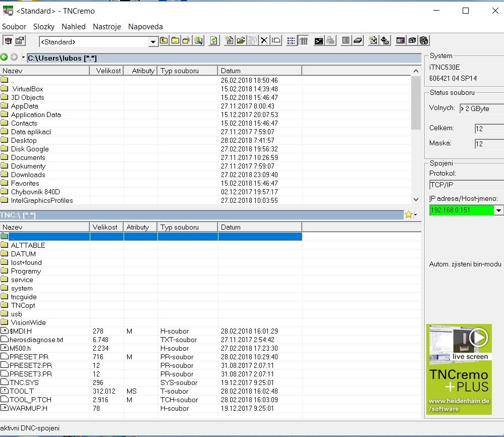
Task: Click the local path bar C:\Users\lubos
Action: click(x=224, y=58)
